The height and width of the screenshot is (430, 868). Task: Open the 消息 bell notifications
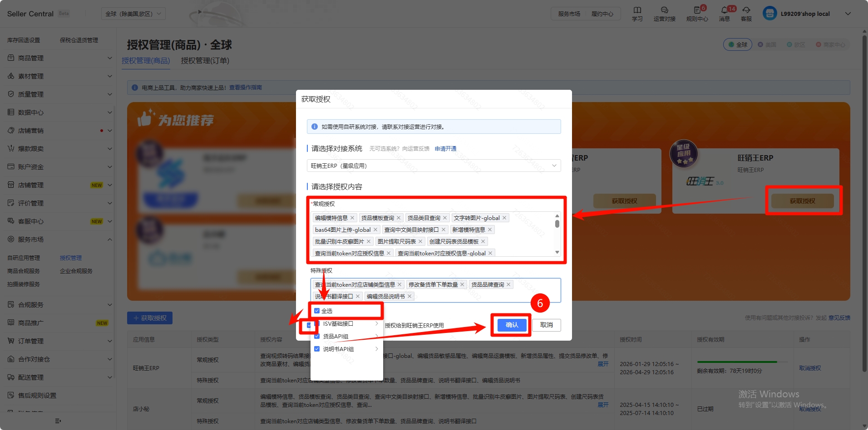point(724,10)
